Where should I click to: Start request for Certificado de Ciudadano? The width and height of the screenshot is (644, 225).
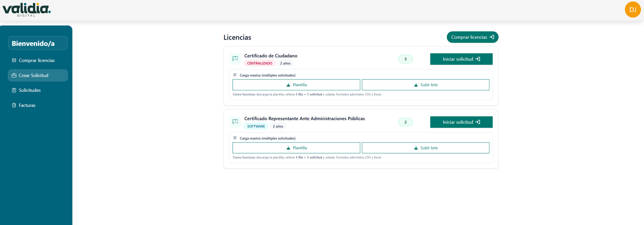coord(461,59)
